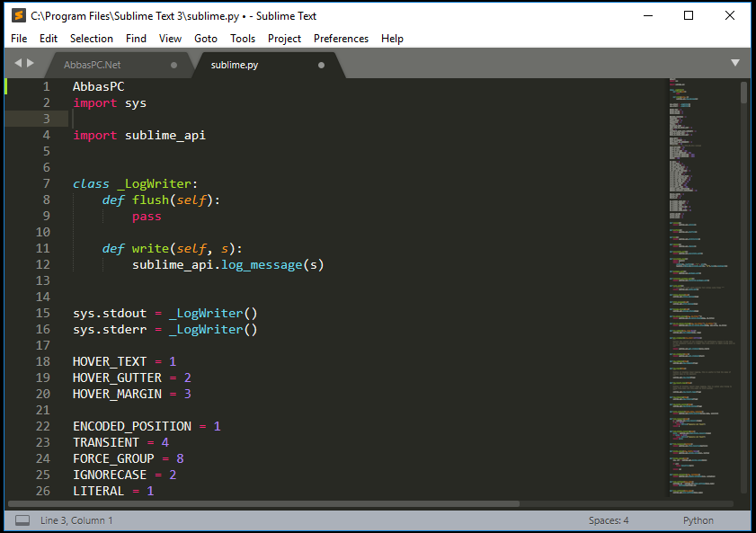Toggle the side bar panel switcher icon
The height and width of the screenshot is (533, 756).
(22, 520)
